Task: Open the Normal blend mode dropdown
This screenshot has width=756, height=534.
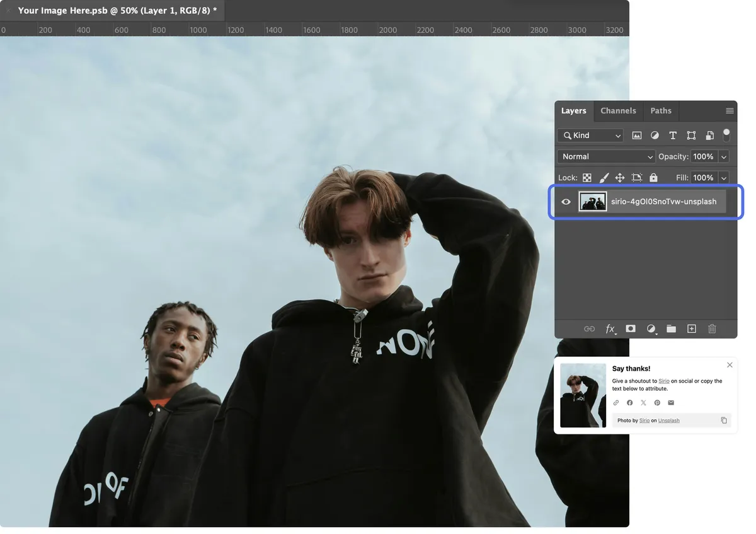Action: tap(606, 156)
